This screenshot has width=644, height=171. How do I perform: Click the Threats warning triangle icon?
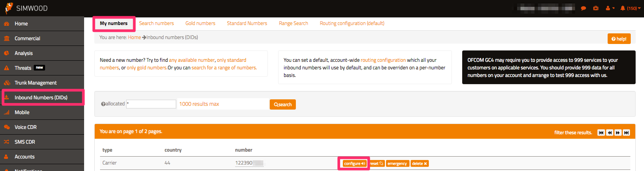(x=6, y=68)
